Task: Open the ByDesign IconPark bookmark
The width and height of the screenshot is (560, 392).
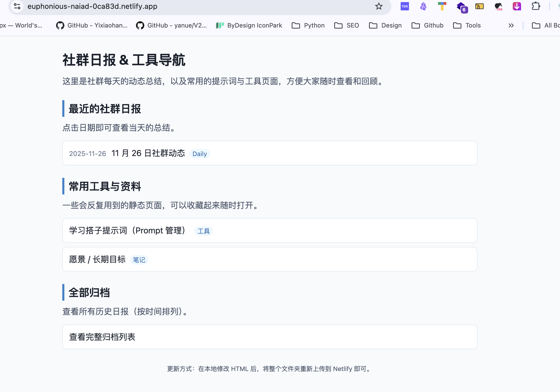Action: (x=249, y=25)
